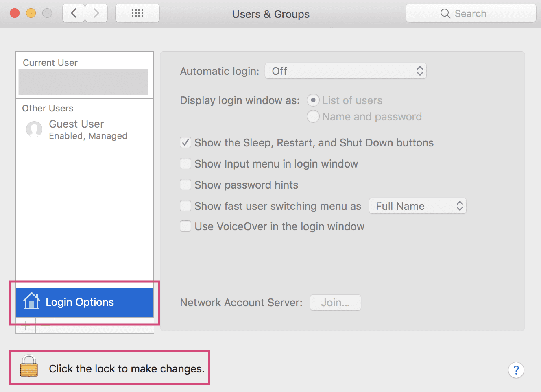Click the minus button to remove user
This screenshot has height=392, width=541.
[45, 326]
